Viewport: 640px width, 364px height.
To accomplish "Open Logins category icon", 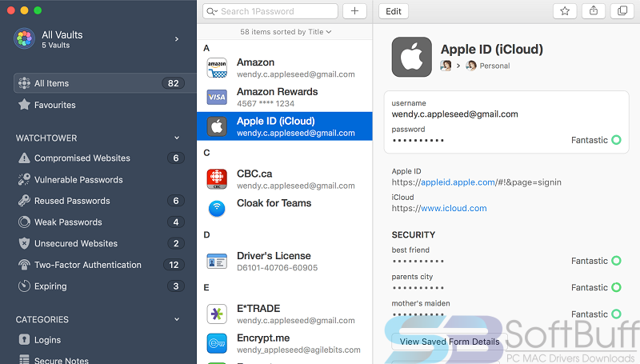I will coord(25,339).
